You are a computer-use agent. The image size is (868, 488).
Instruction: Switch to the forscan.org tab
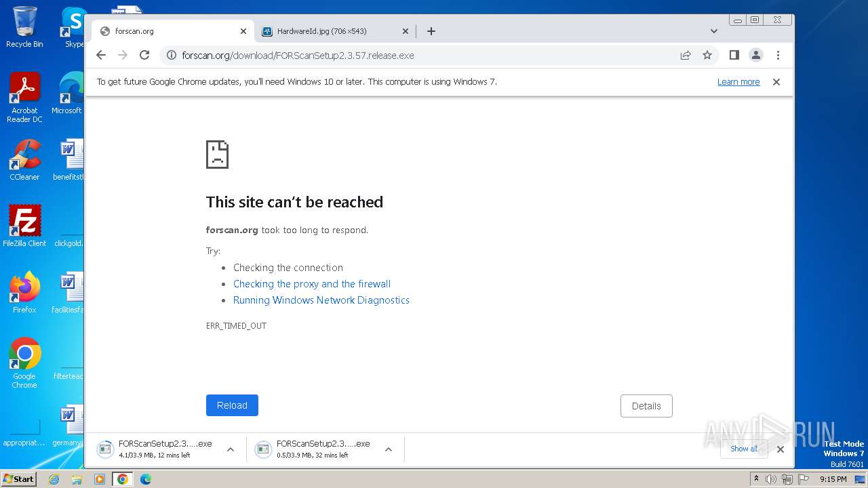173,31
